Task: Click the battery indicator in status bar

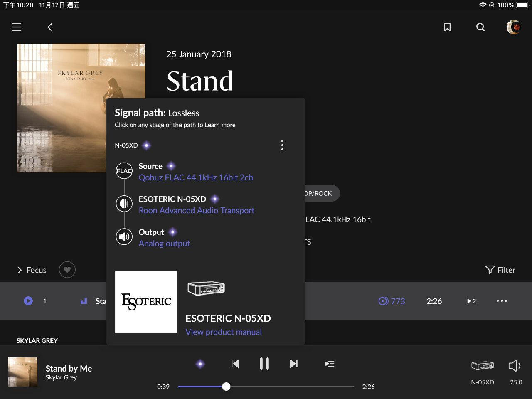Action: [x=522, y=5]
